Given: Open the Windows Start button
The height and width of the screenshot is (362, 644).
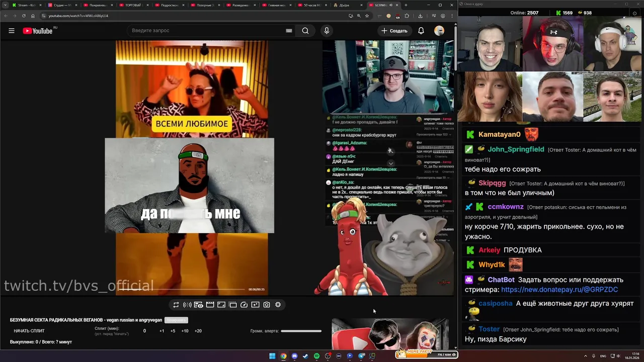Looking at the screenshot, I should [272, 356].
